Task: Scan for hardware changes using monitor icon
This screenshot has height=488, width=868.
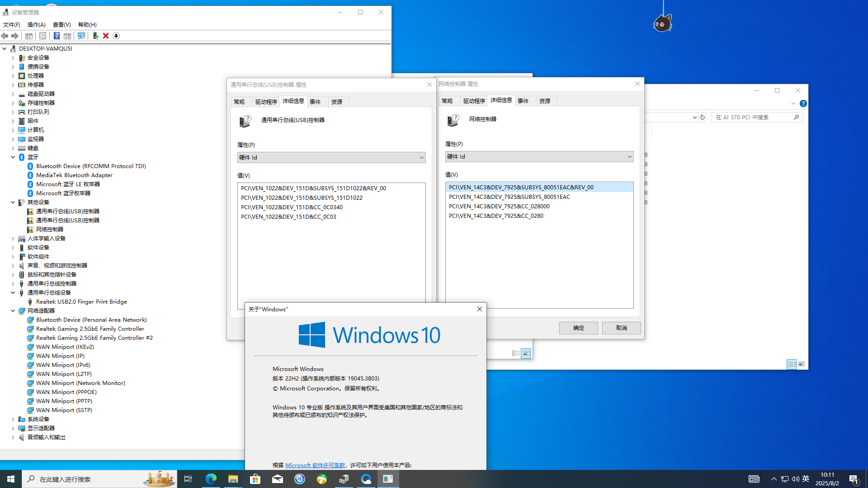Action: pos(81,36)
